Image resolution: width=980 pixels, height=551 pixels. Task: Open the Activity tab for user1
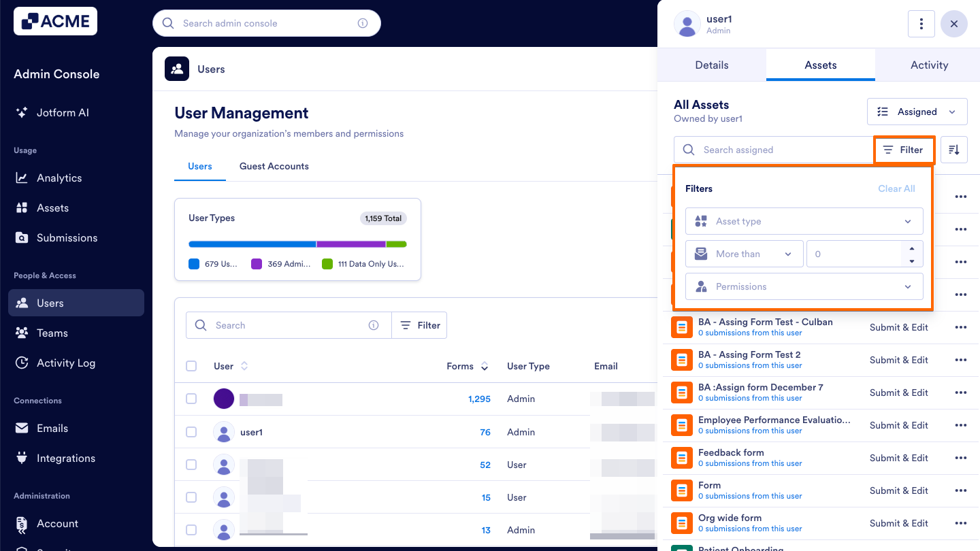coord(928,65)
